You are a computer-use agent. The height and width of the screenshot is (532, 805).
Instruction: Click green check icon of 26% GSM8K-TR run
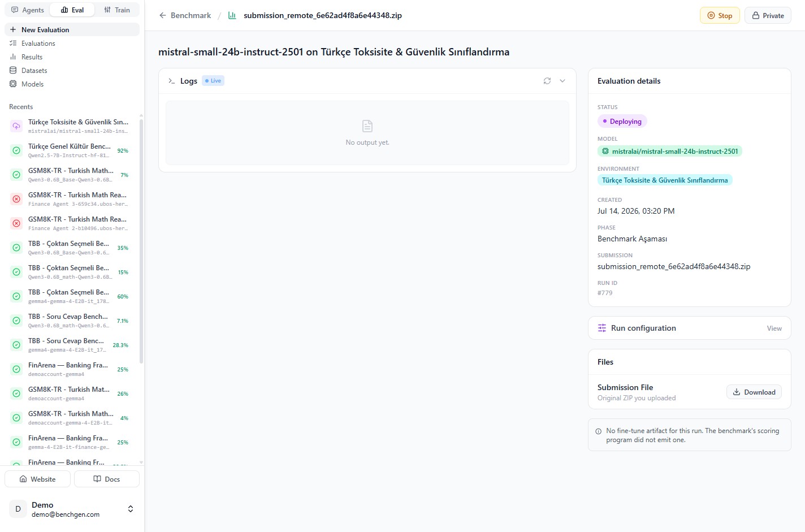(16, 393)
